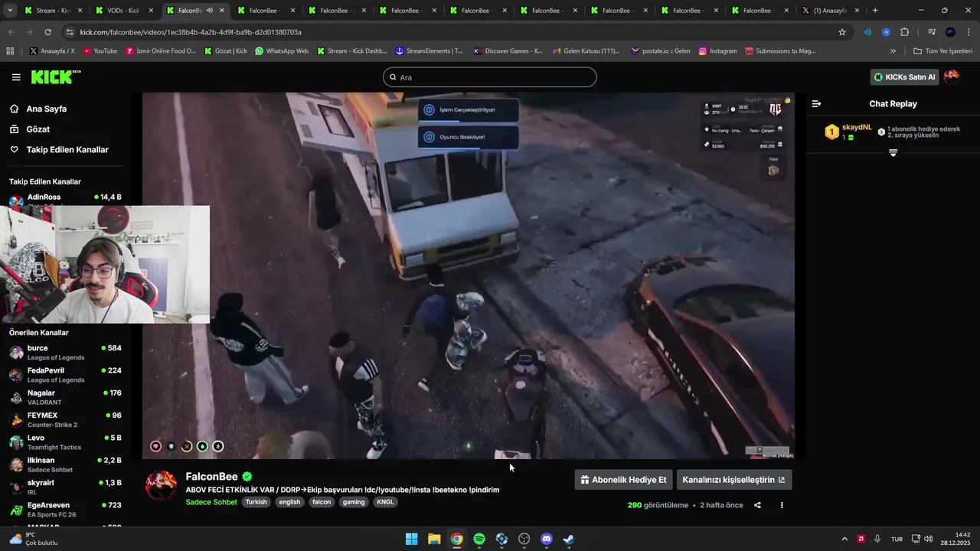
Task: Click the video player area
Action: click(468, 275)
